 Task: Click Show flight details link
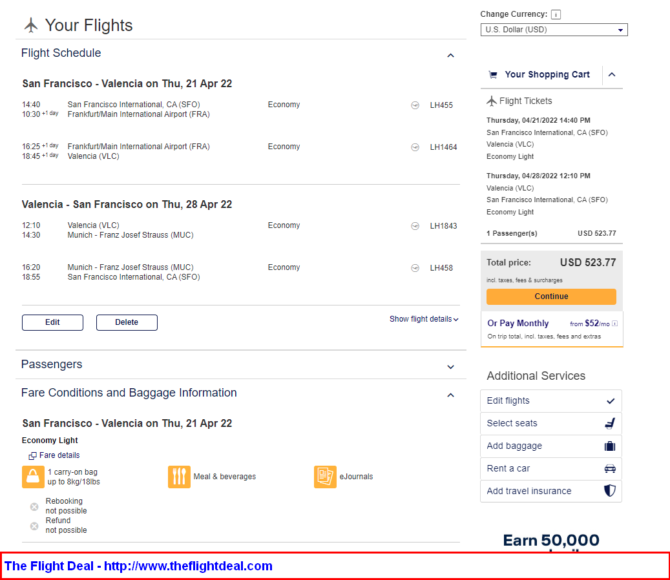pyautogui.click(x=423, y=319)
